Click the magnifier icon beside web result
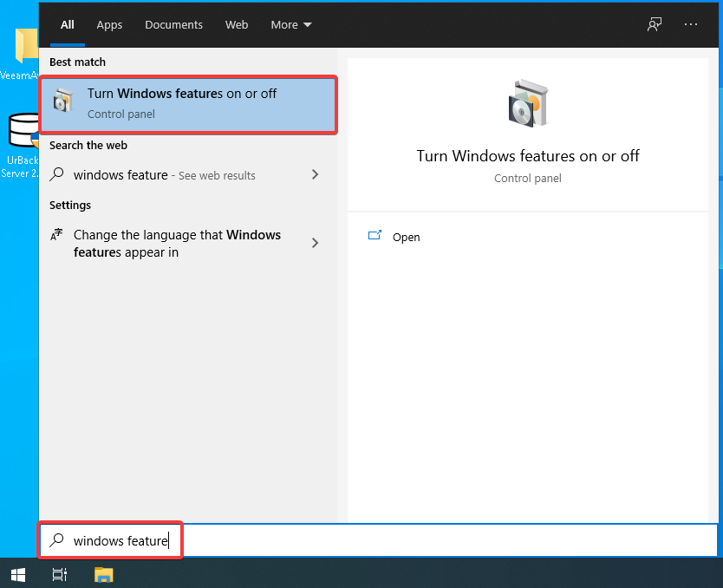Image resolution: width=723 pixels, height=588 pixels. point(56,174)
